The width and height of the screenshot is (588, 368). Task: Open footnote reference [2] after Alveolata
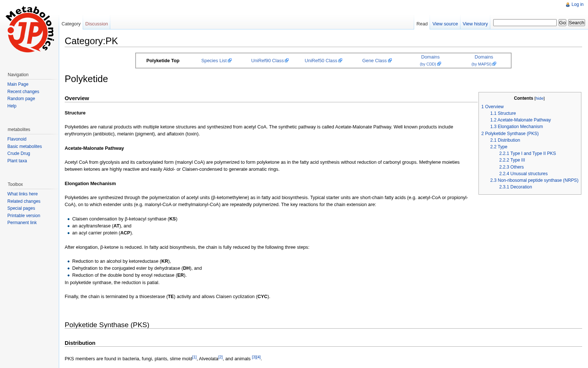pyautogui.click(x=220, y=357)
